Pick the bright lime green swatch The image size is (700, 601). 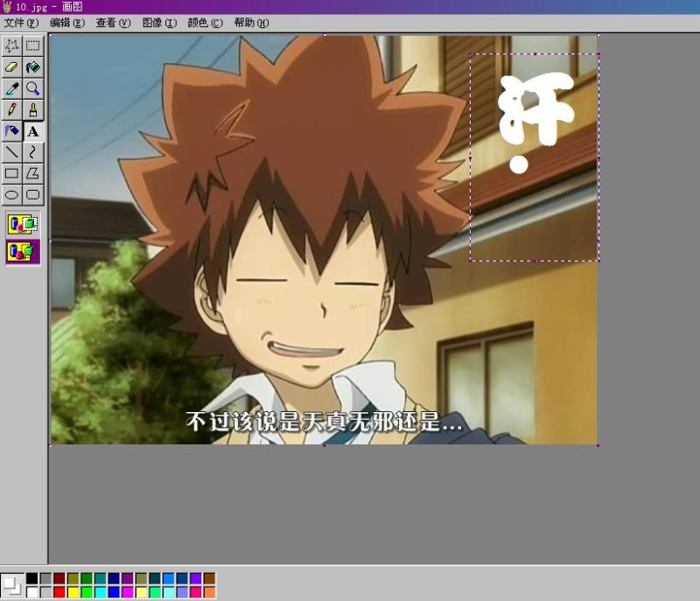point(87,592)
